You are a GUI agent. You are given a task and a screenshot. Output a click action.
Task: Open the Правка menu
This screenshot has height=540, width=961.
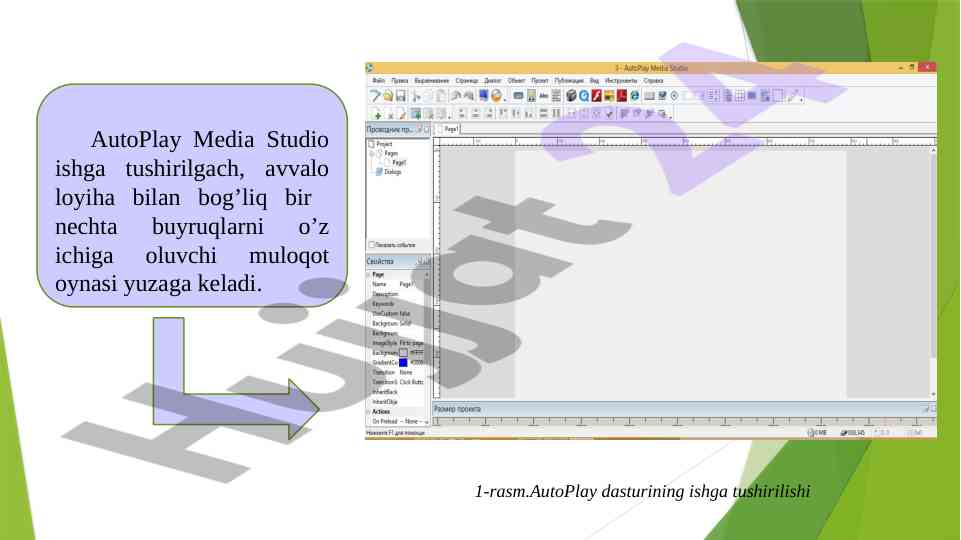coord(400,81)
